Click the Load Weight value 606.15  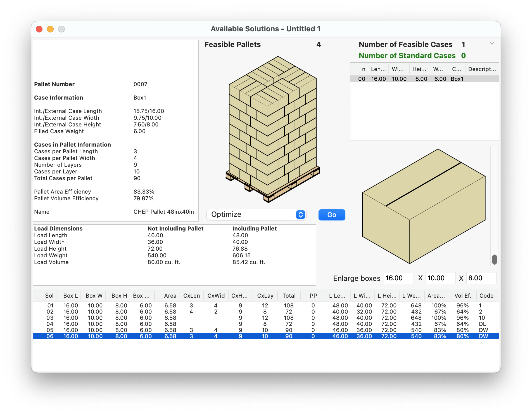click(x=241, y=255)
